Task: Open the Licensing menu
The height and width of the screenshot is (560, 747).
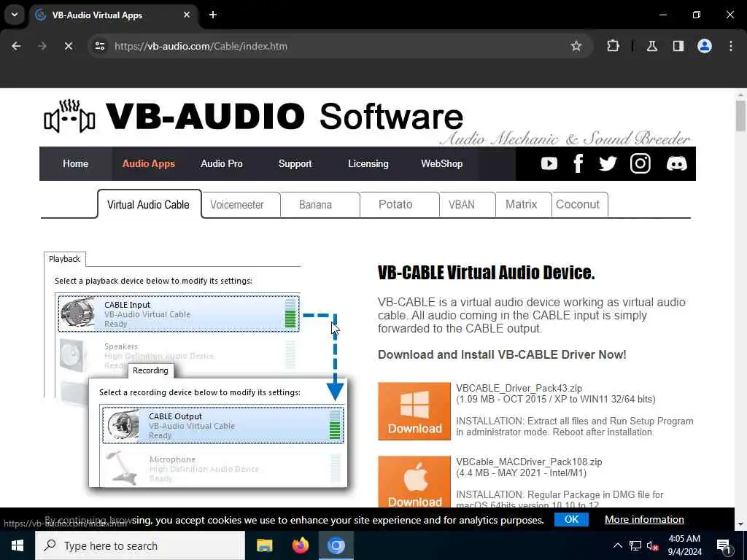Action: (x=368, y=164)
